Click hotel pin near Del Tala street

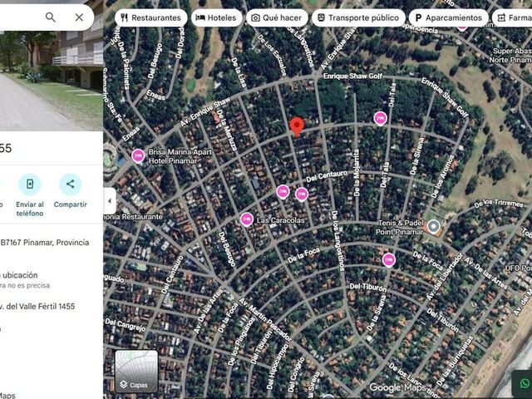pos(381,119)
